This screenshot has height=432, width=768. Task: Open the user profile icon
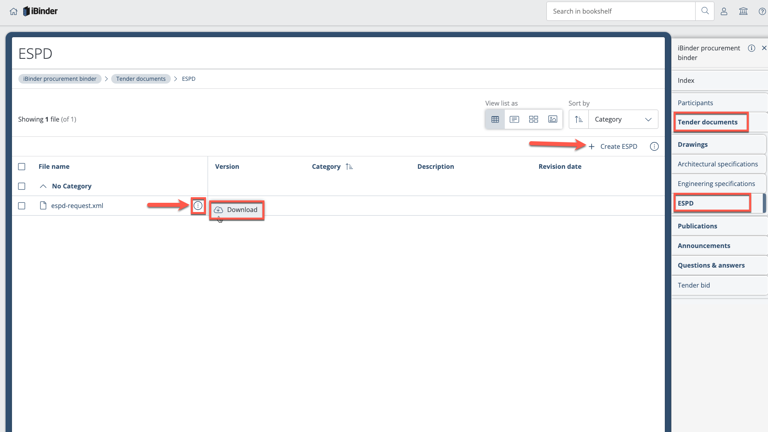point(724,11)
